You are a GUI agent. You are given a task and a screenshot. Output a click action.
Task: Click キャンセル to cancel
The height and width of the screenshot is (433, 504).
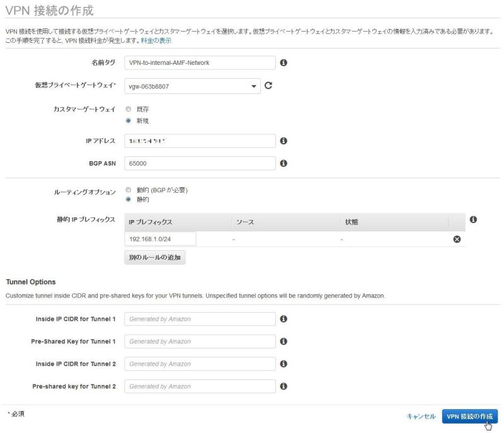[421, 417]
